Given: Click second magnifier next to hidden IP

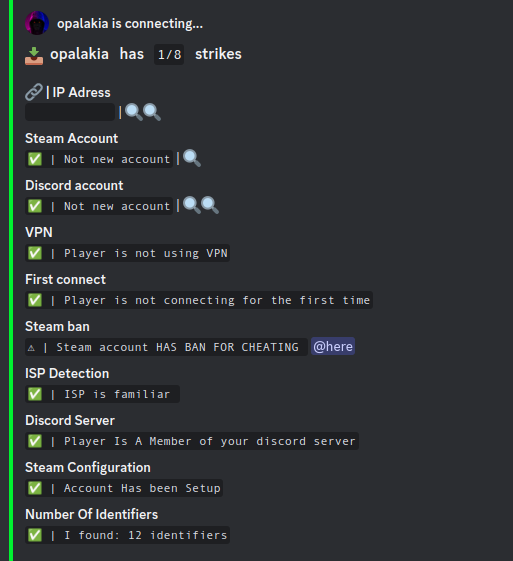Looking at the screenshot, I should tap(152, 112).
